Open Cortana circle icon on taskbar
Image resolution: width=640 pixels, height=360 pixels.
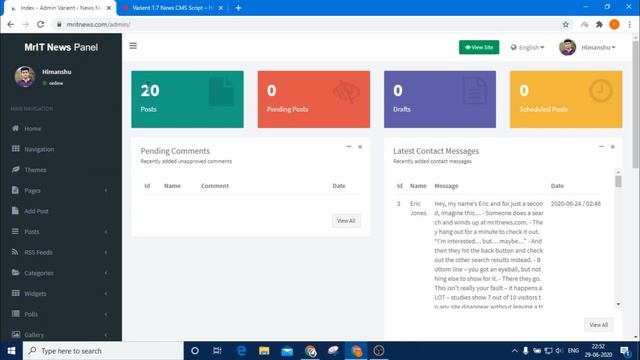pyautogui.click(x=195, y=351)
